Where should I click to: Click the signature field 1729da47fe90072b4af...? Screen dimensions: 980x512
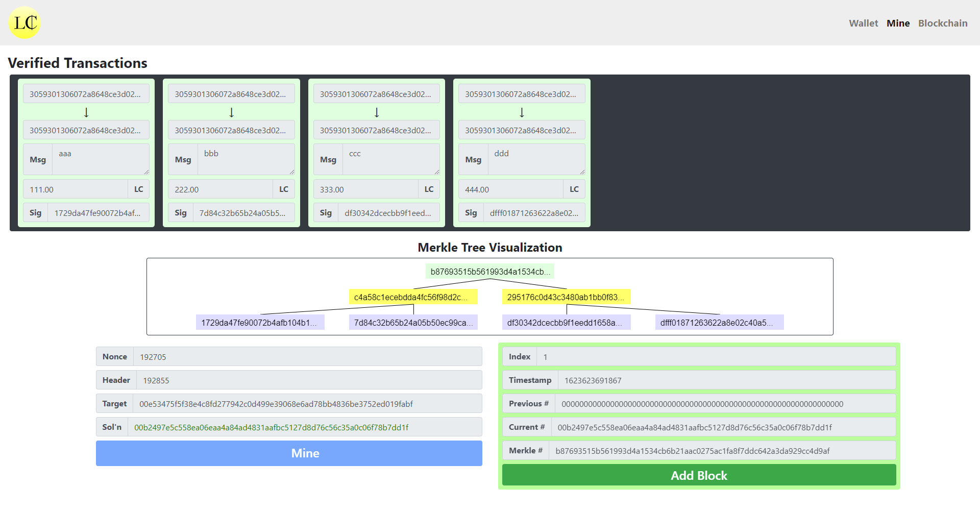(x=99, y=213)
